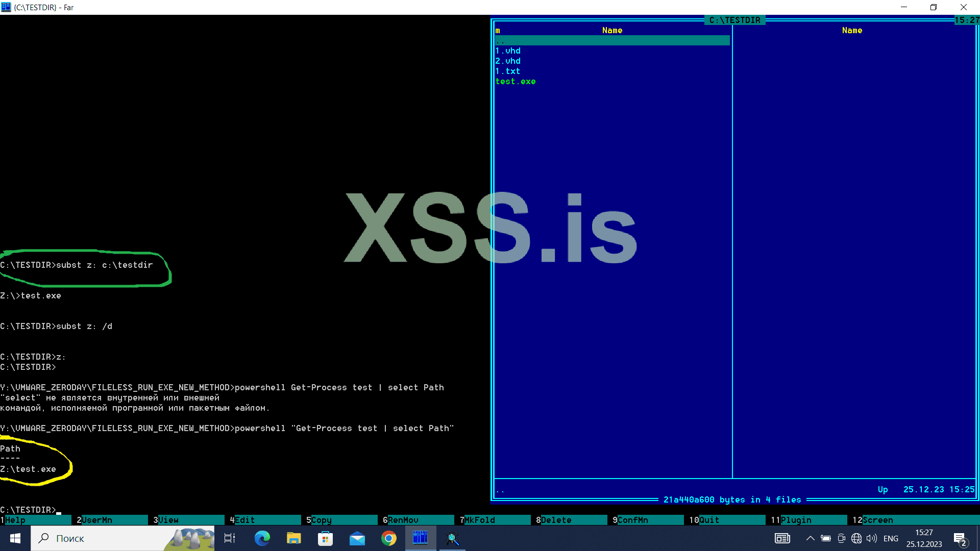The height and width of the screenshot is (551, 980).
Task: Open the Mail app icon
Action: (357, 538)
